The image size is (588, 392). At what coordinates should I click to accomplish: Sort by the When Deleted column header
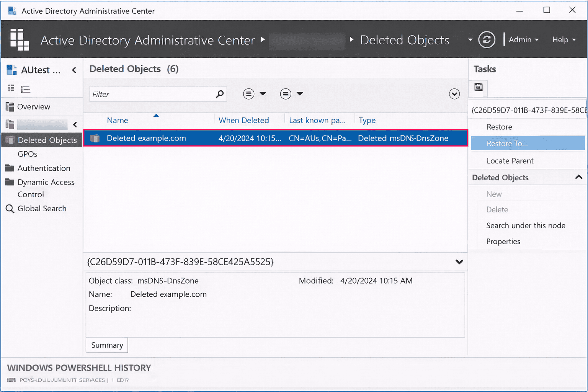(x=243, y=120)
